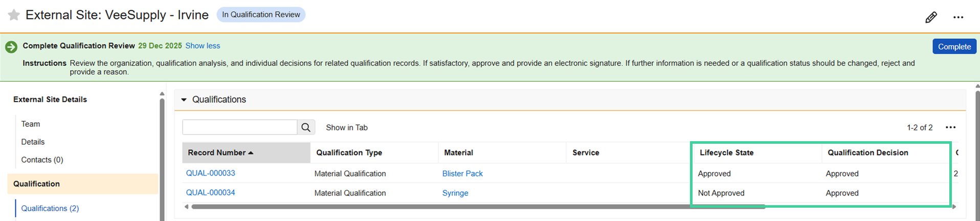
Task: Click the Record Number sort arrow
Action: tap(251, 153)
